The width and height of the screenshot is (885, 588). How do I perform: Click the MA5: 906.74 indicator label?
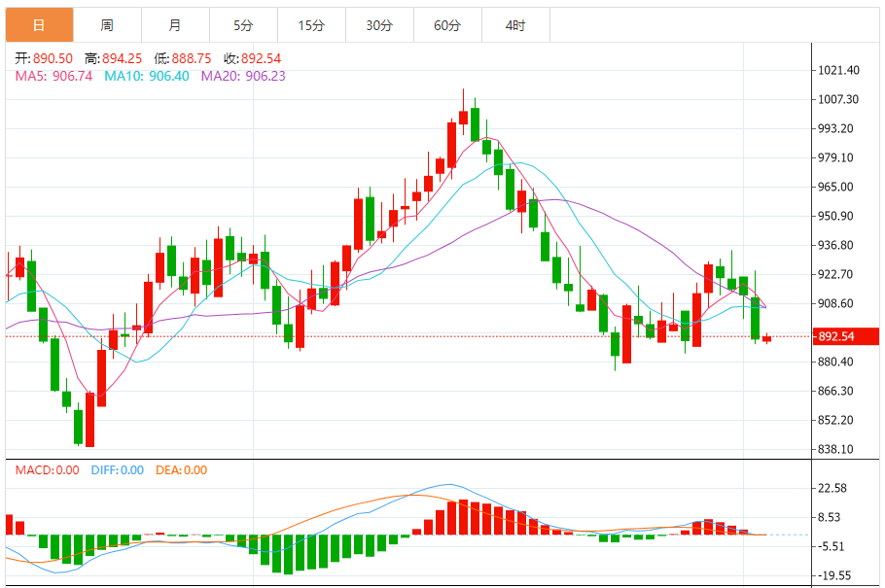(53, 76)
